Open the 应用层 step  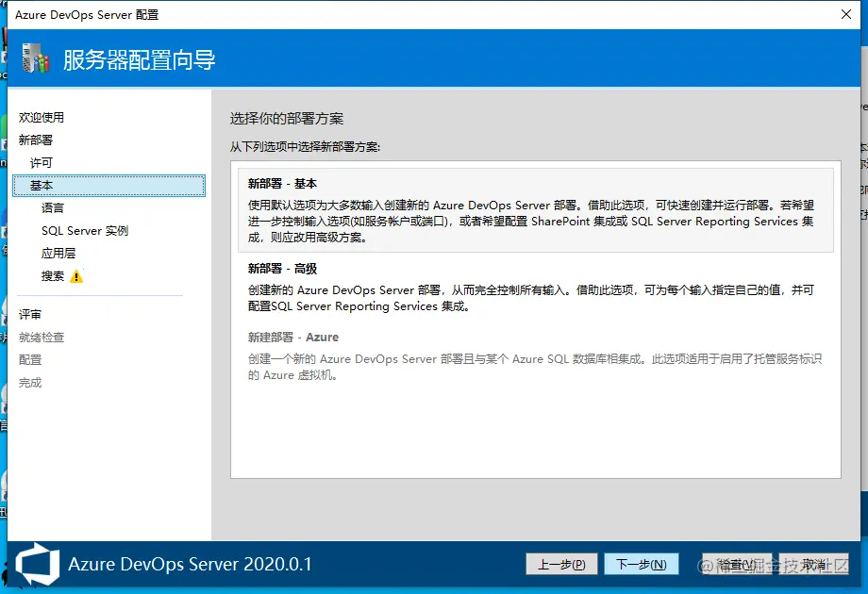(x=58, y=254)
